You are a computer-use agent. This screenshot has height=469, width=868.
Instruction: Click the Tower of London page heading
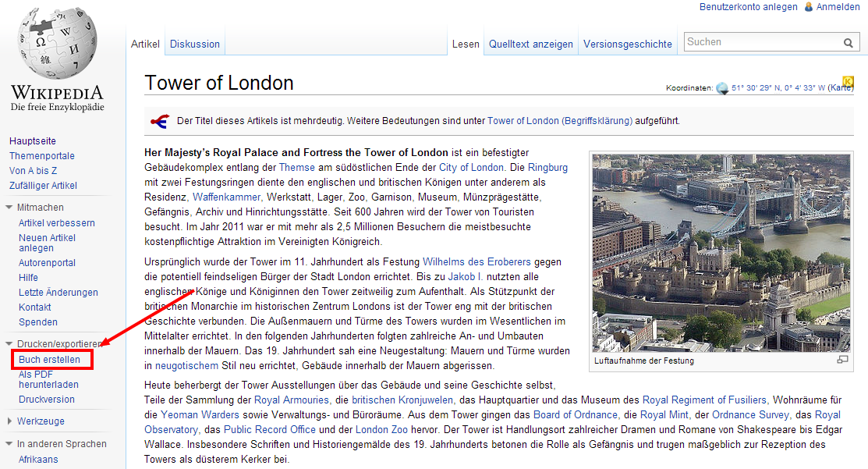(x=219, y=83)
